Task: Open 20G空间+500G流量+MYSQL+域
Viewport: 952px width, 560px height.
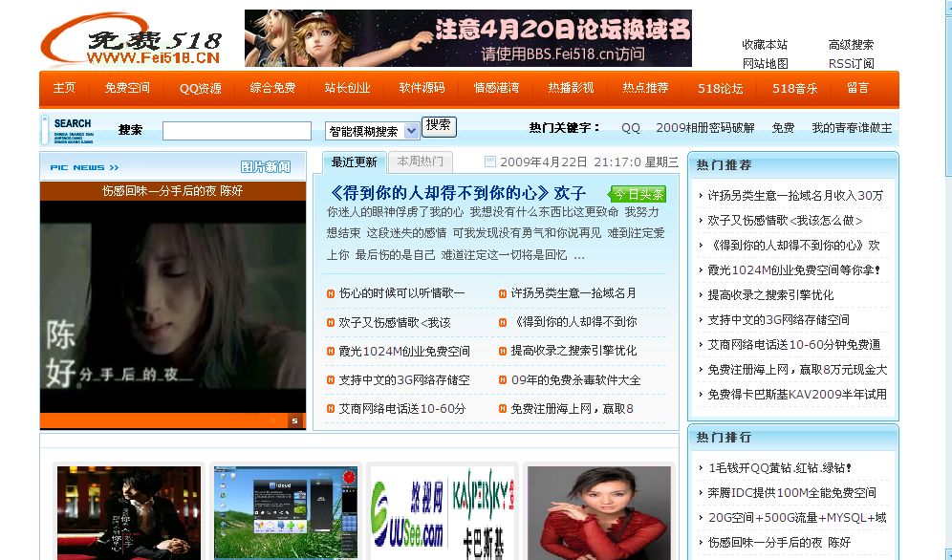Action: pyautogui.click(x=797, y=518)
